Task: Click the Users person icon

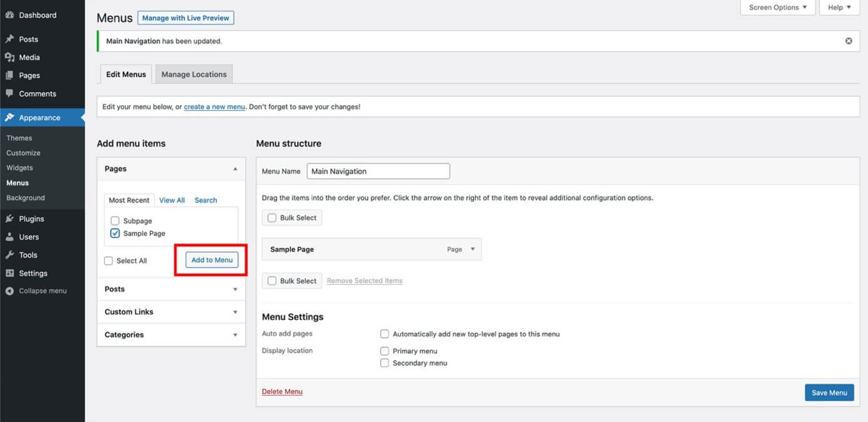Action: pos(9,237)
